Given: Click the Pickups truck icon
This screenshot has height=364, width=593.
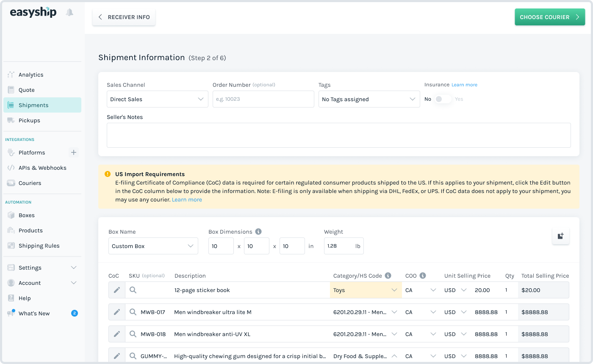Looking at the screenshot, I should coord(11,120).
